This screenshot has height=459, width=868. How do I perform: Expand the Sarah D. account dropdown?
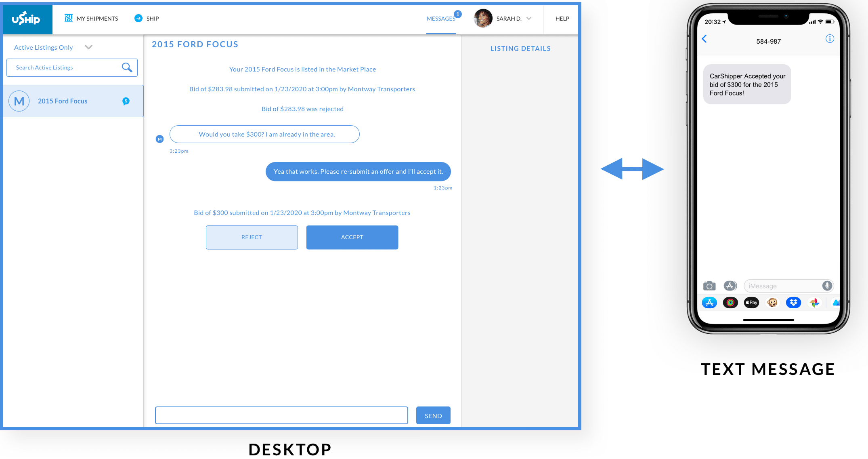click(529, 19)
